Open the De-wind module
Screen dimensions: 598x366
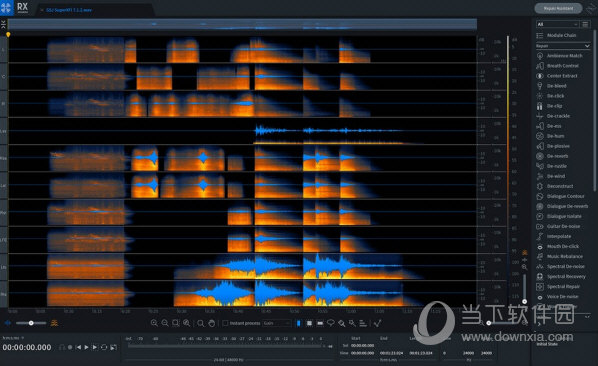click(551, 176)
